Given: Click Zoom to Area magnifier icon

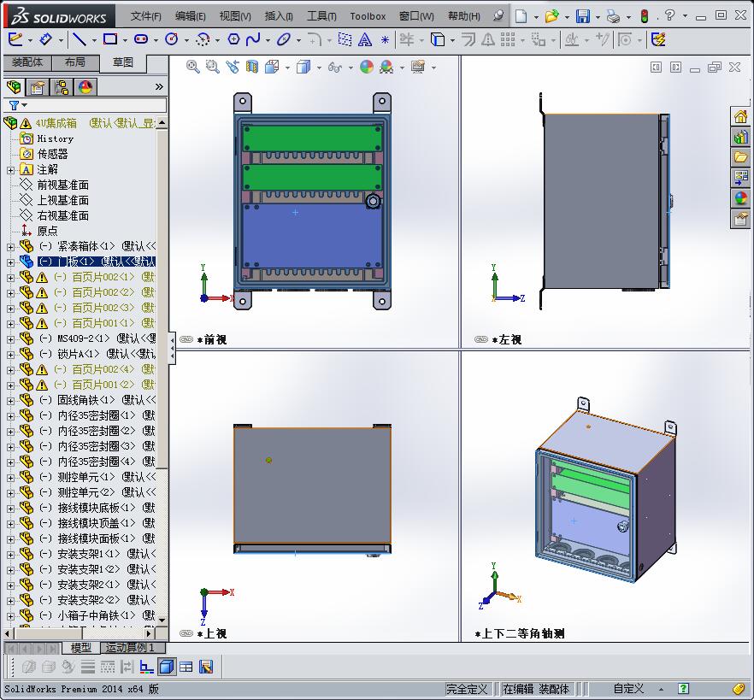Looking at the screenshot, I should tap(213, 67).
